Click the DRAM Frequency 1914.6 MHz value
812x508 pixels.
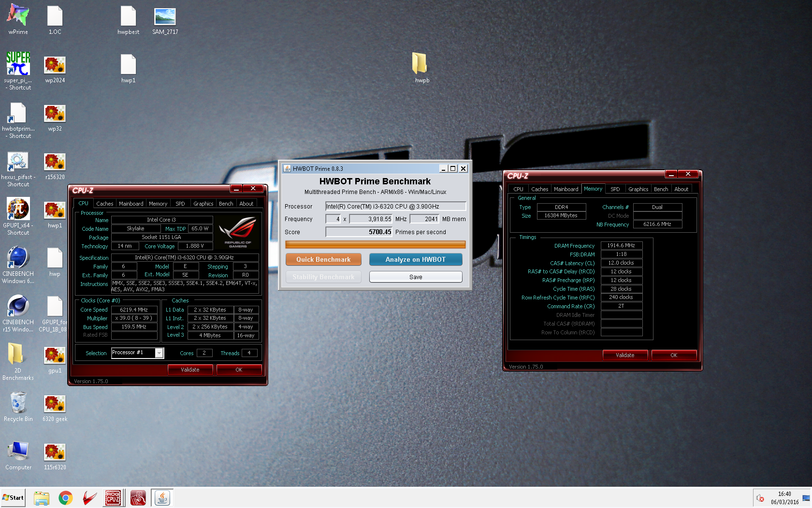tap(622, 246)
